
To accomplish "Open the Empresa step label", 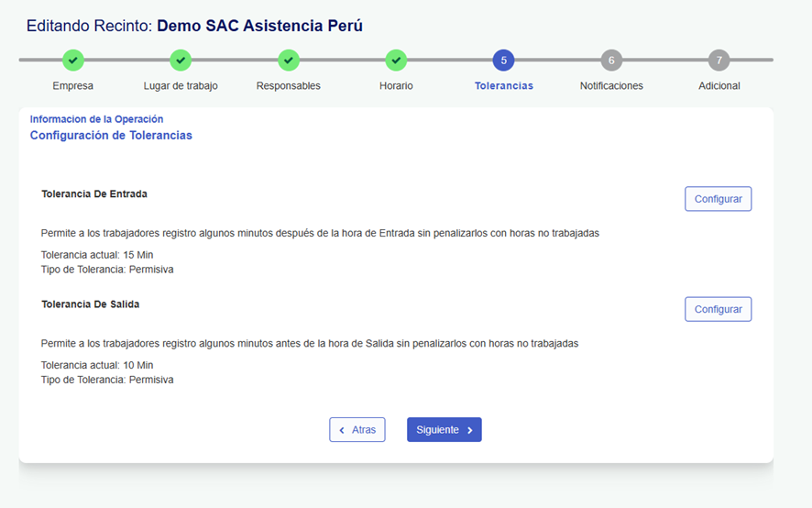I will (x=73, y=86).
